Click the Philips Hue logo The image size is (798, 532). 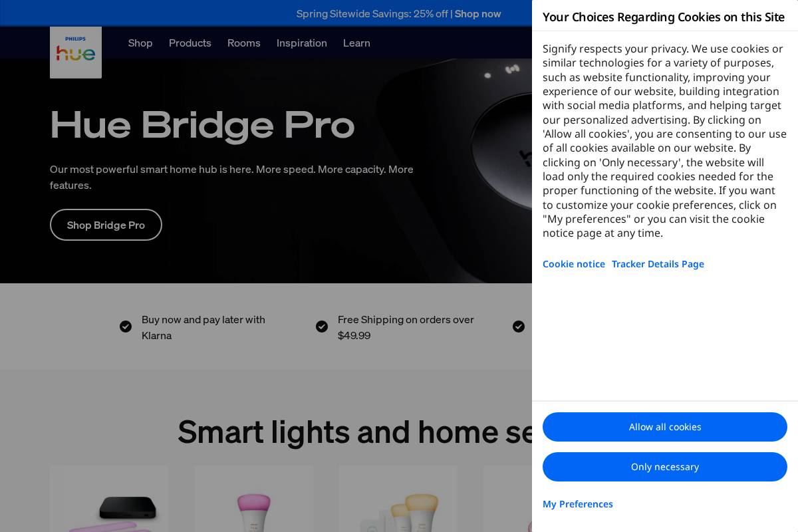coord(75,53)
